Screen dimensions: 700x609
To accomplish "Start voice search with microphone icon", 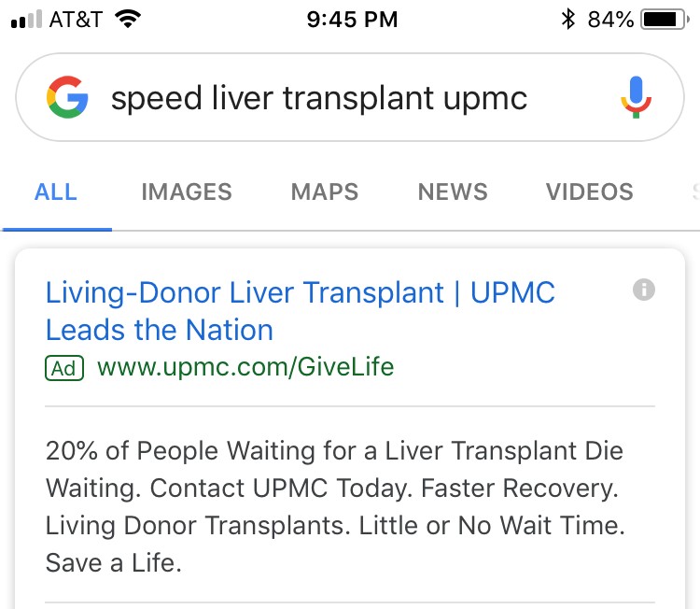I will pos(637,97).
